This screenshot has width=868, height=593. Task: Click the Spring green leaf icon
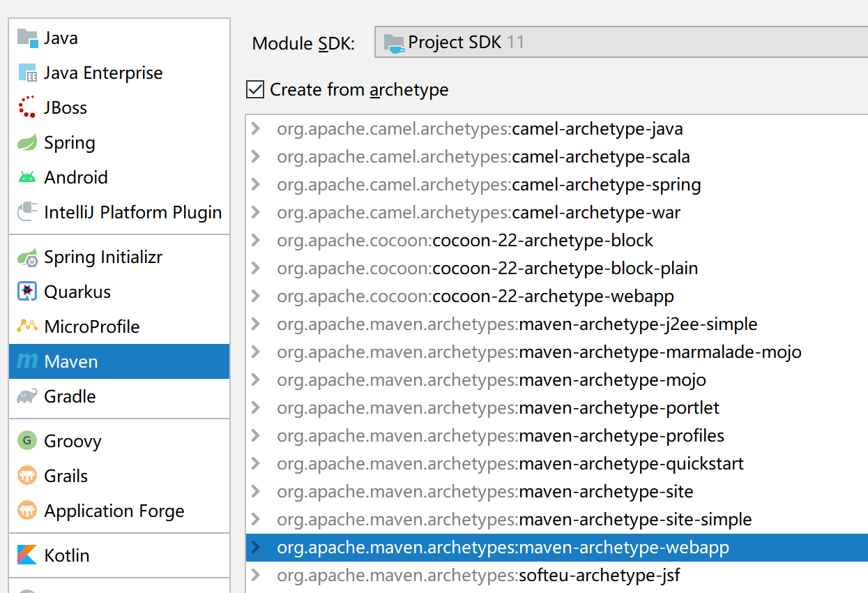(27, 143)
